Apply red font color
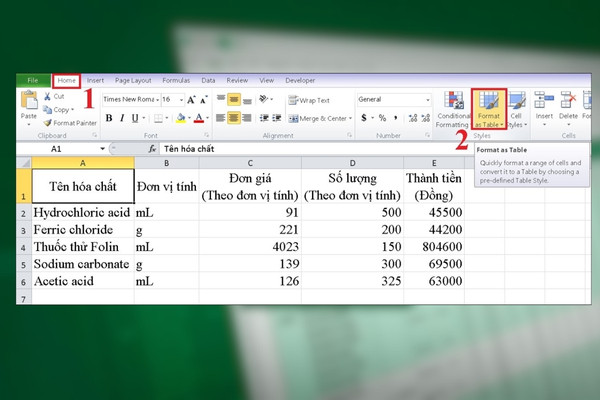 199,118
